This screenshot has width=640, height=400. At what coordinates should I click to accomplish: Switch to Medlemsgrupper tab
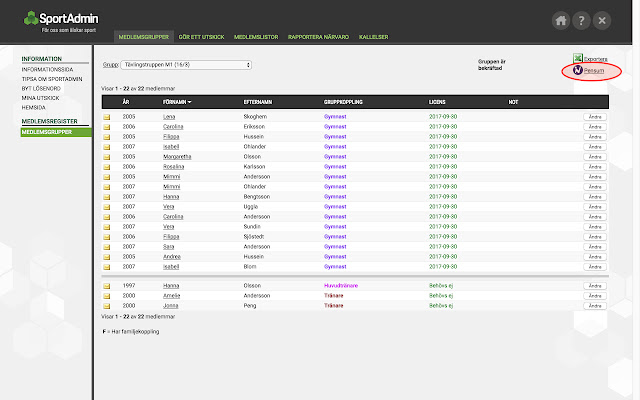pos(144,37)
